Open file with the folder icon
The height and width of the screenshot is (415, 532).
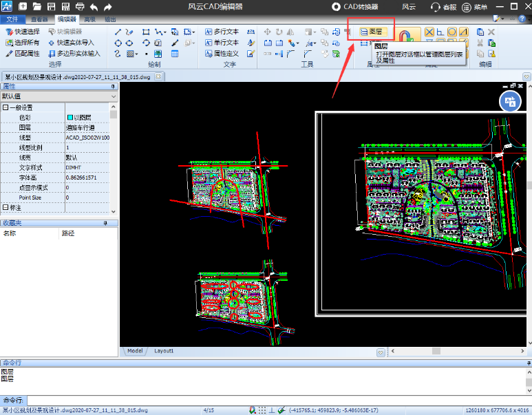click(x=36, y=7)
